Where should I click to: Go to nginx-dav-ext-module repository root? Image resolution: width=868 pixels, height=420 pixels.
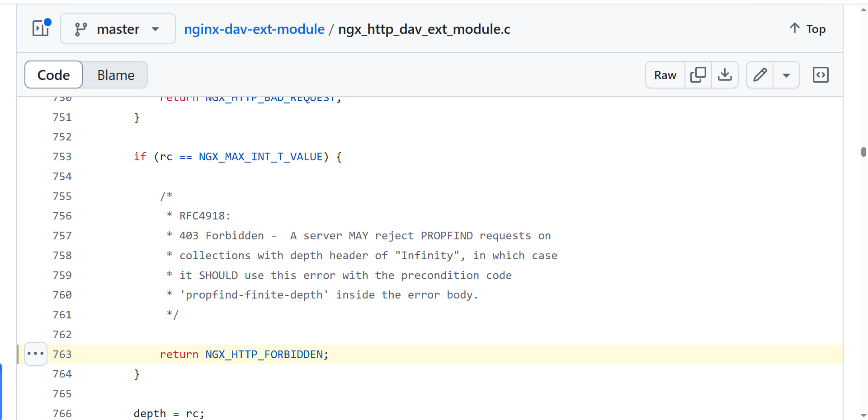tap(254, 29)
